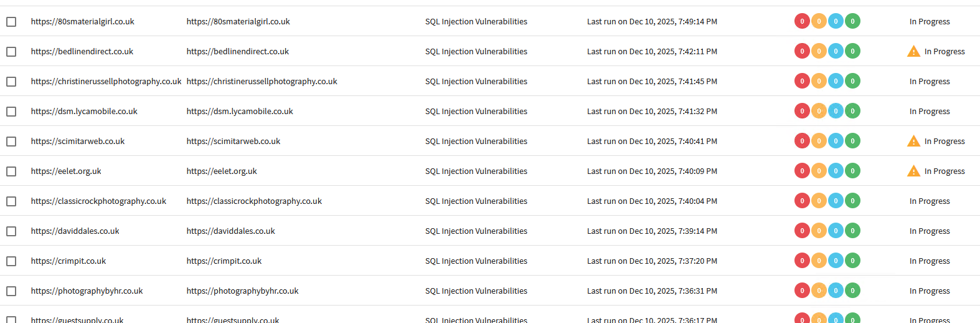Click green severity badge for crimpit.co.uk

pyautogui.click(x=852, y=261)
